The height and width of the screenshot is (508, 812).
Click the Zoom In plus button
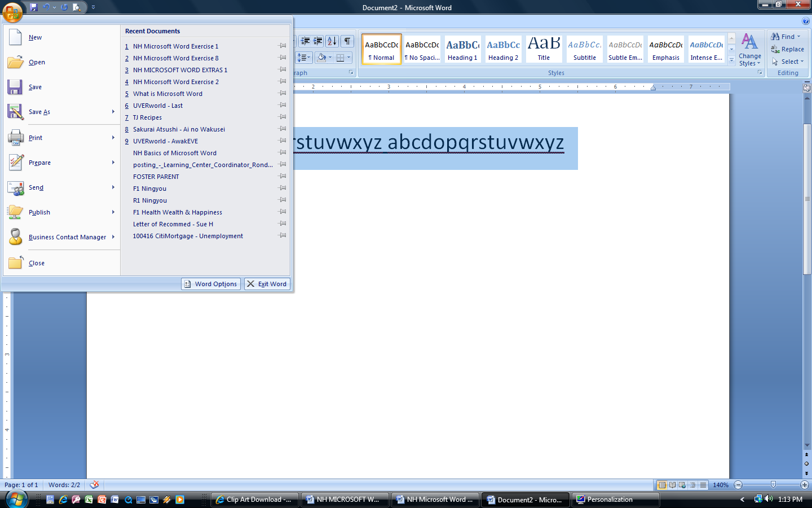(x=804, y=485)
